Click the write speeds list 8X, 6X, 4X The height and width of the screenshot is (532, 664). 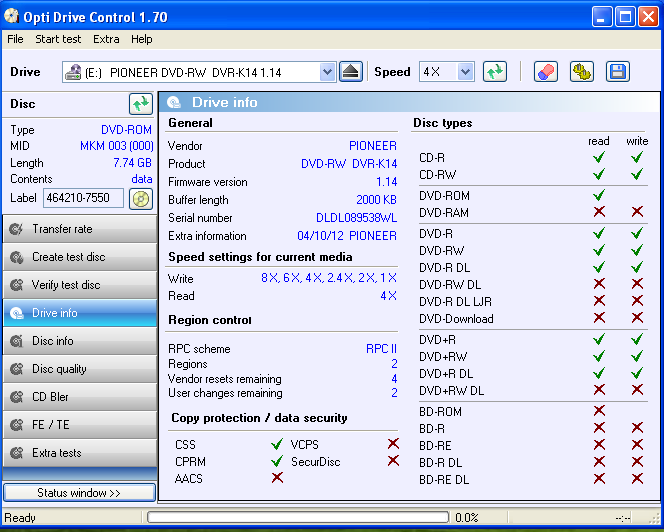pos(329,278)
